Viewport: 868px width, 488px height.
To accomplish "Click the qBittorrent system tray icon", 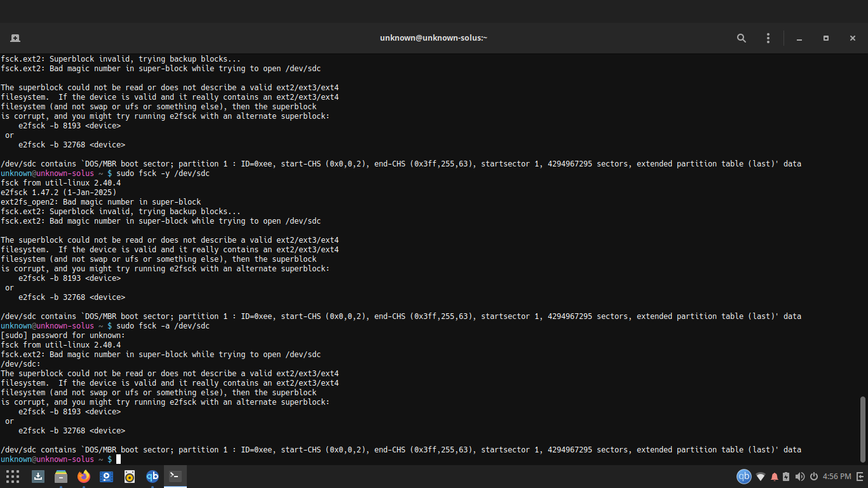I will (x=743, y=476).
